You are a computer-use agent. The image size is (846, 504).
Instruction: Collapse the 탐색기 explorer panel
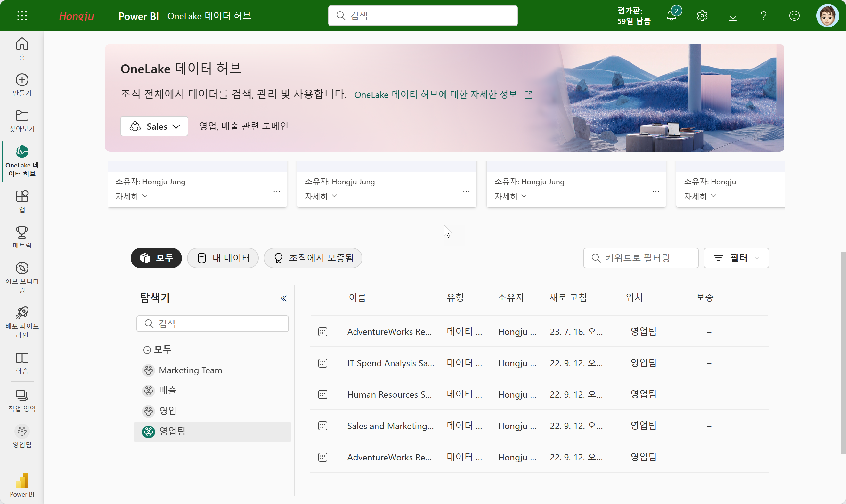click(284, 298)
